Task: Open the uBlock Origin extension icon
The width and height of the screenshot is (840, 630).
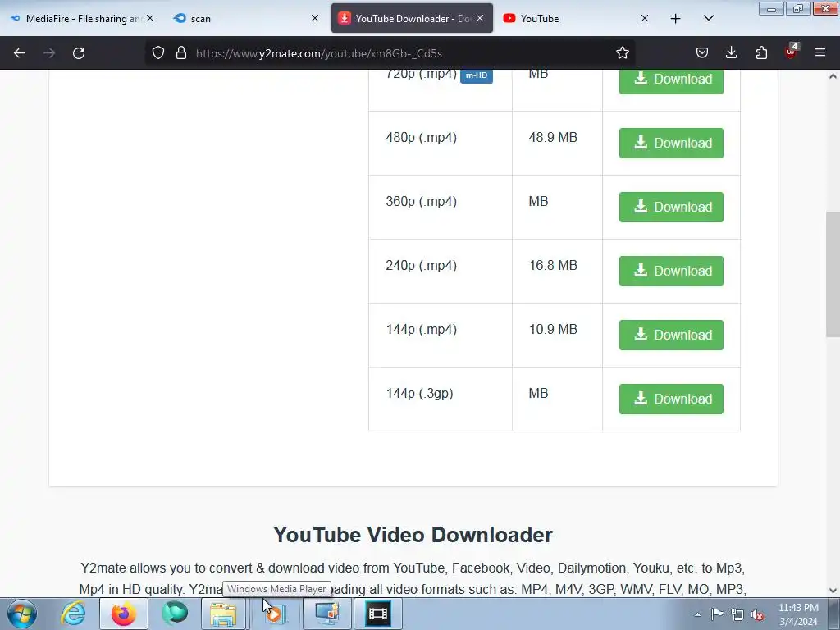Action: tap(792, 52)
